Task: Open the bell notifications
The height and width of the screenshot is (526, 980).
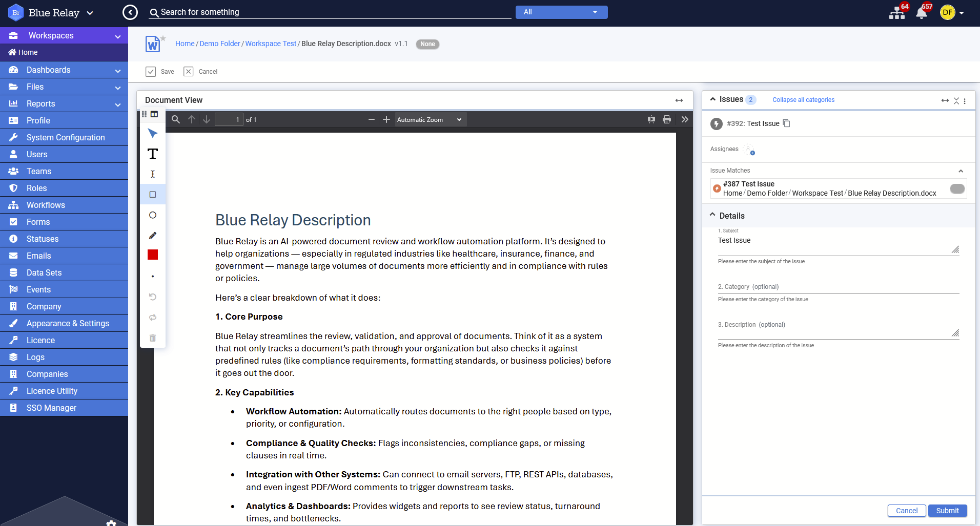Action: click(x=922, y=12)
